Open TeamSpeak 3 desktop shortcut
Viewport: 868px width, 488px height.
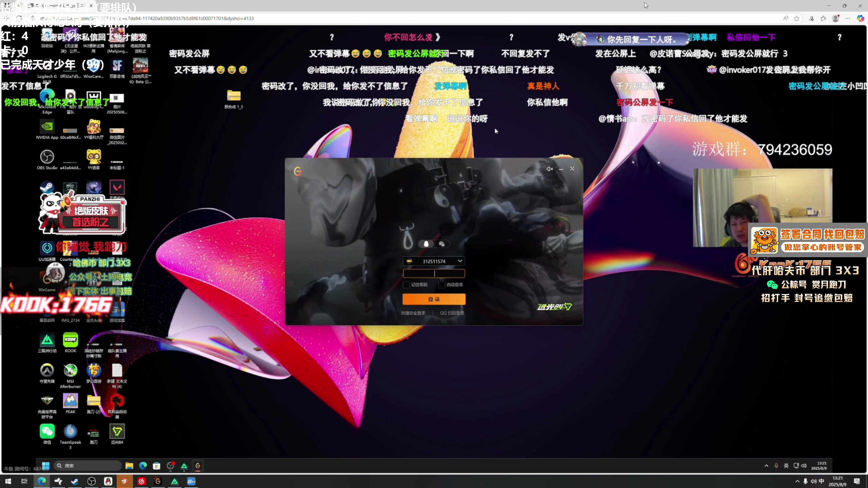click(71, 436)
